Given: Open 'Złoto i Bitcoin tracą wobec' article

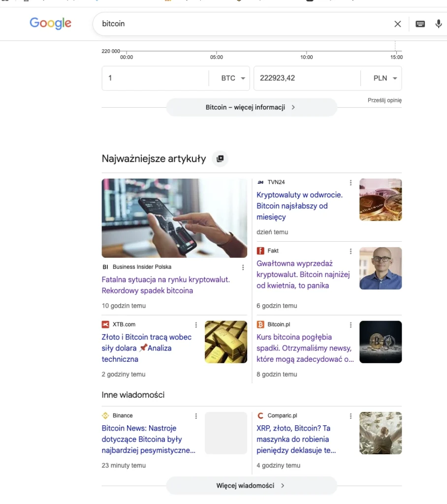Looking at the screenshot, I should [147, 348].
